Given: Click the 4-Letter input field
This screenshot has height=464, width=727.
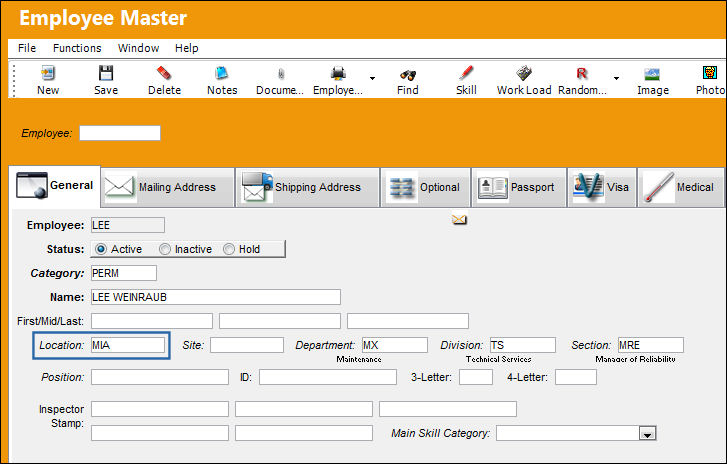Looking at the screenshot, I should click(x=576, y=377).
